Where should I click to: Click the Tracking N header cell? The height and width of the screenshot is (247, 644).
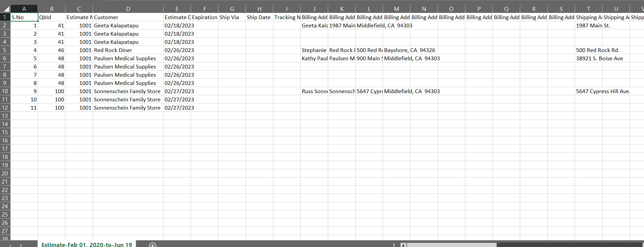click(287, 17)
